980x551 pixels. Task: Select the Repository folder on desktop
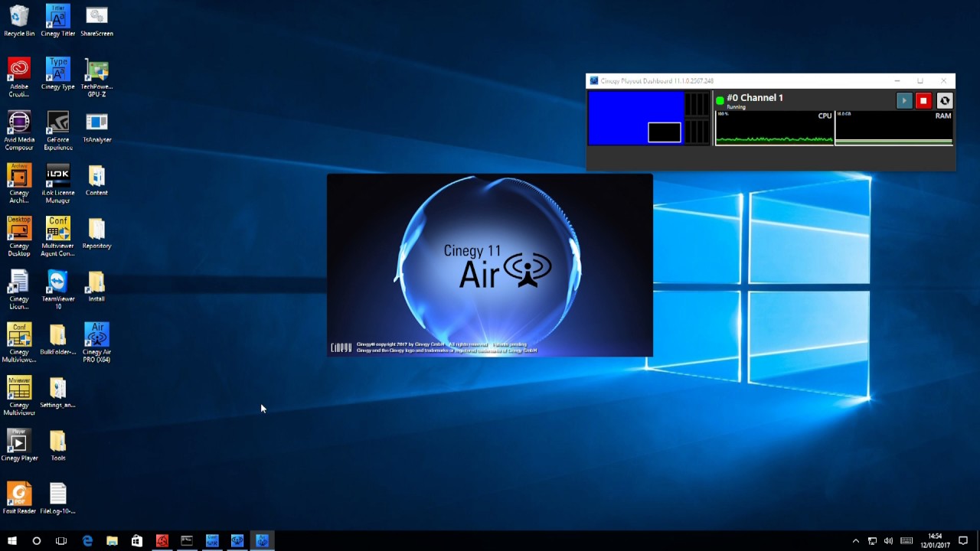96,233
